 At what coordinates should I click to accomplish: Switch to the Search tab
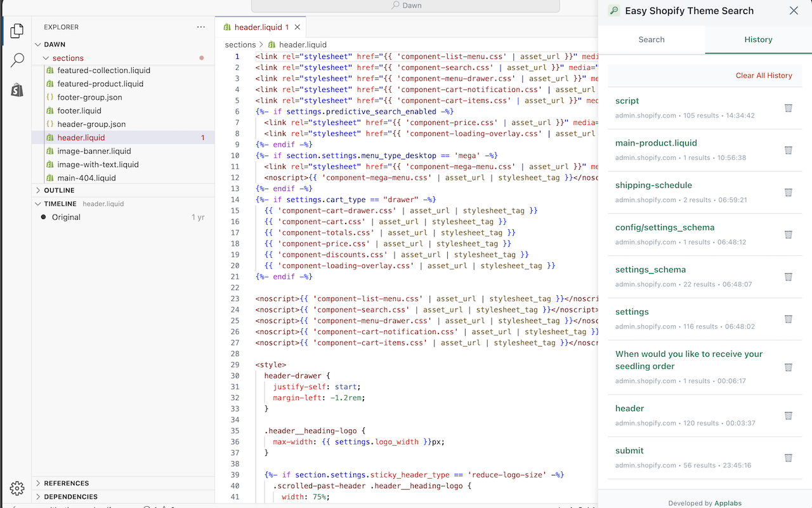(x=652, y=39)
